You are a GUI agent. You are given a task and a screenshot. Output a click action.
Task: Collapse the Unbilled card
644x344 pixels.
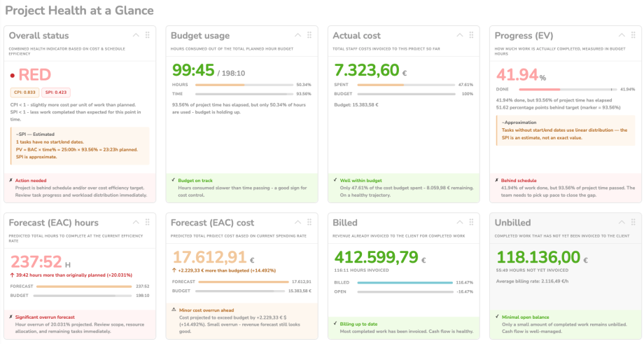622,222
